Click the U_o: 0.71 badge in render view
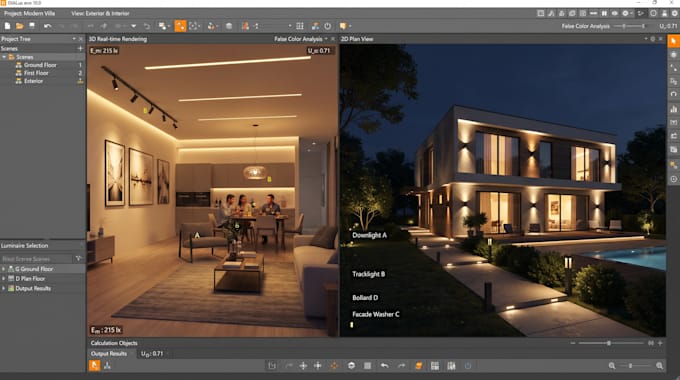The image size is (680, 380). 319,51
